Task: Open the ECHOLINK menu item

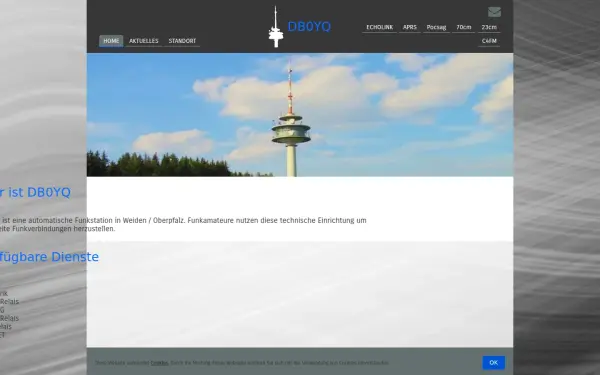Action: (380, 27)
